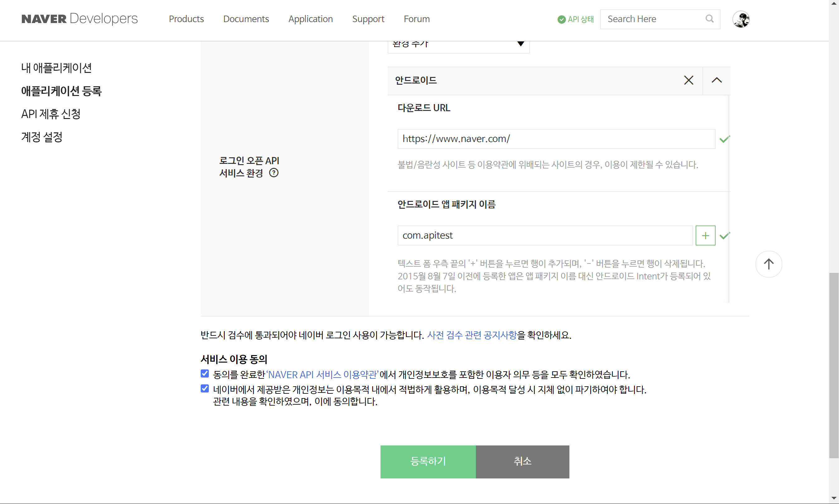Open the Documents menu
The image size is (839, 504).
(x=246, y=19)
